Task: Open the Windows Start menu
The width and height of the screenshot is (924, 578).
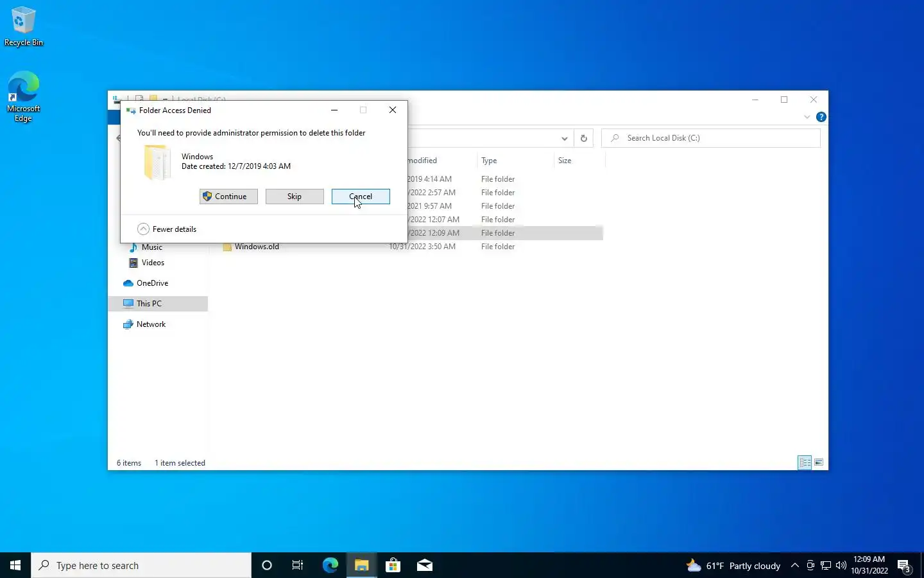Action: pos(15,565)
